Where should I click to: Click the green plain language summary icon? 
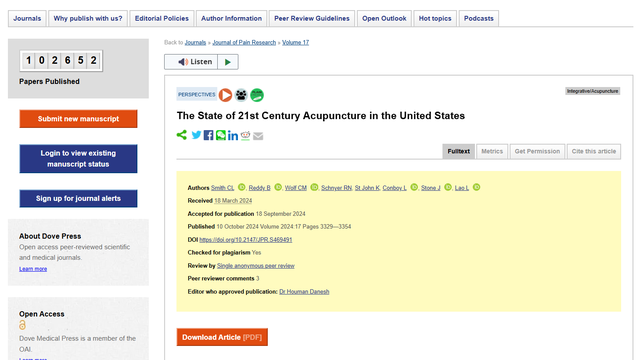coord(257,95)
